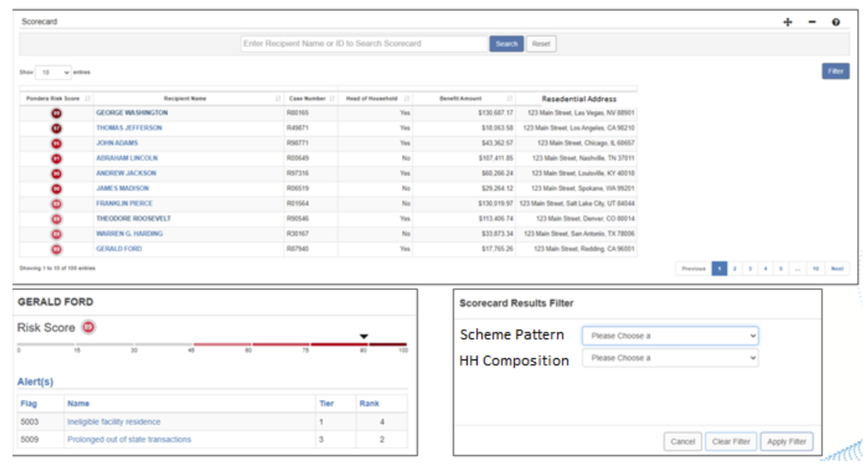Open the Show entries dropdown
The width and height of the screenshot is (868, 469).
pos(53,73)
